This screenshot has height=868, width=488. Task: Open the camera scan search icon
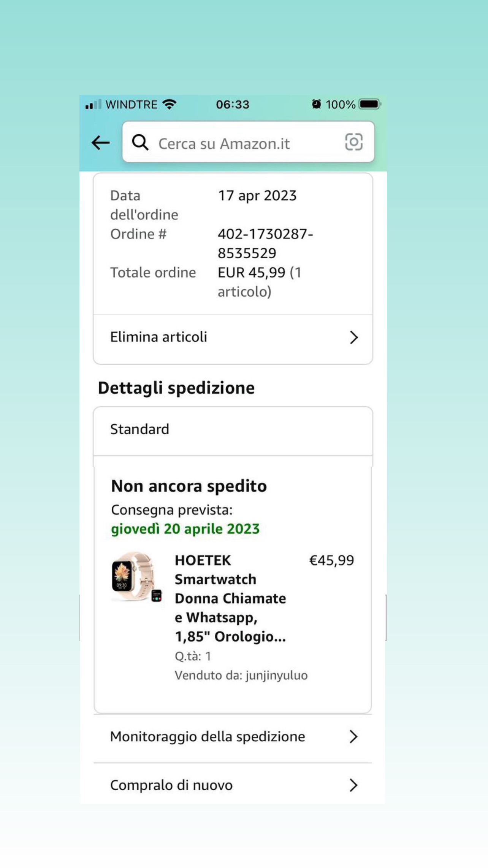[353, 142]
